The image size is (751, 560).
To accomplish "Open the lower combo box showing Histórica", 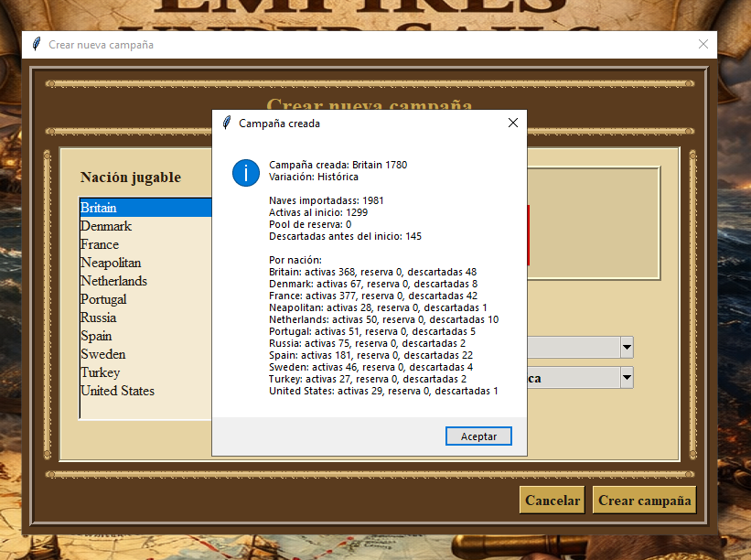I will (x=626, y=377).
